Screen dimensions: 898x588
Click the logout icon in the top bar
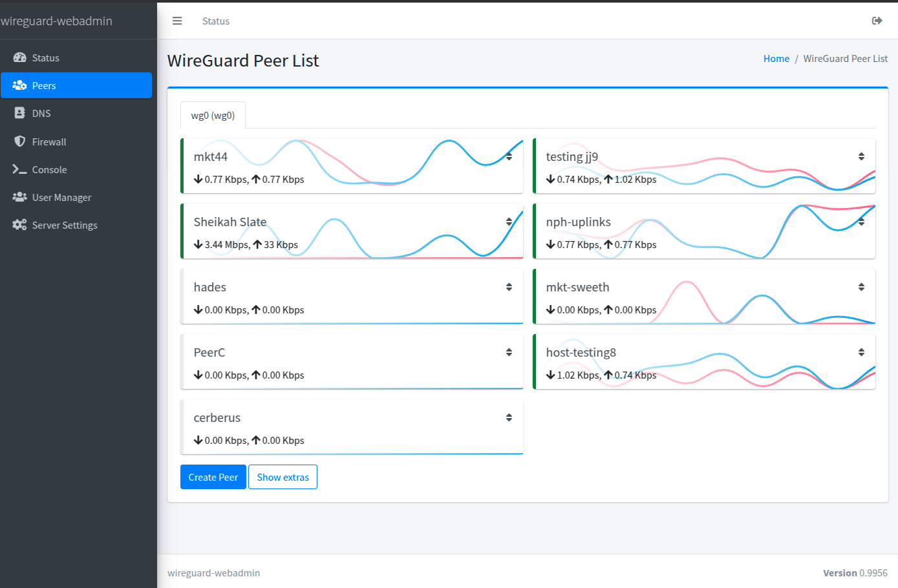(x=877, y=21)
